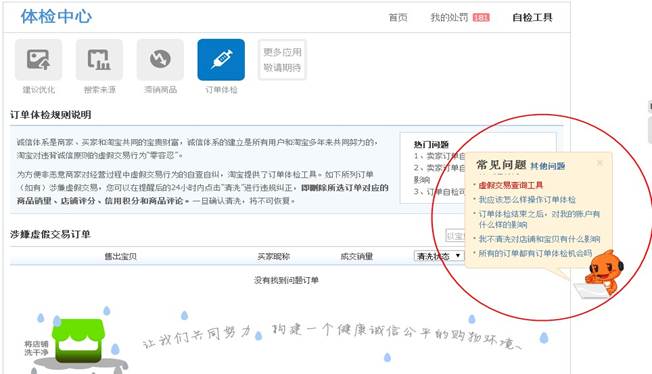Open the 建议优化 image-upload tool icon
652x374 pixels.
coord(38,59)
